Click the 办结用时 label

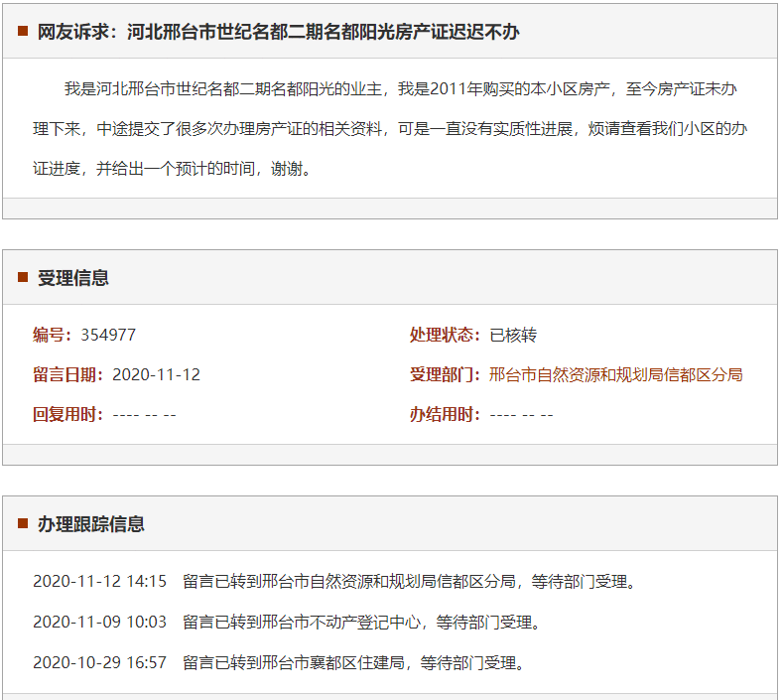coord(446,415)
